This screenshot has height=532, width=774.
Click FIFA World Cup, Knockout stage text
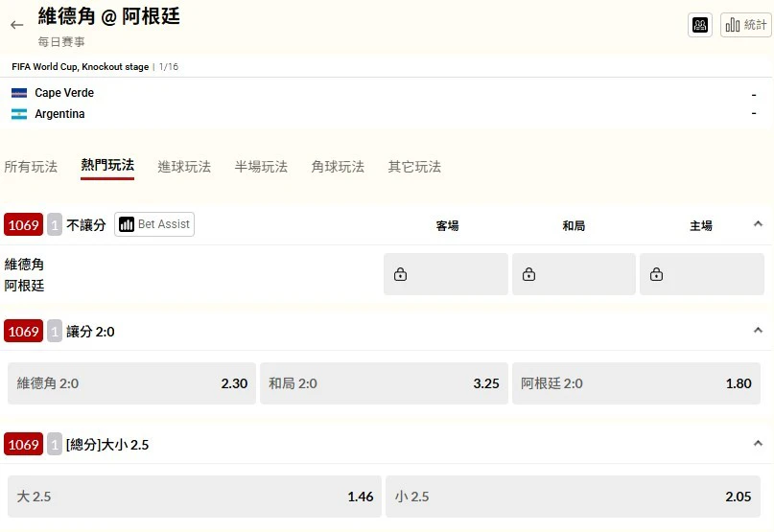coord(81,67)
